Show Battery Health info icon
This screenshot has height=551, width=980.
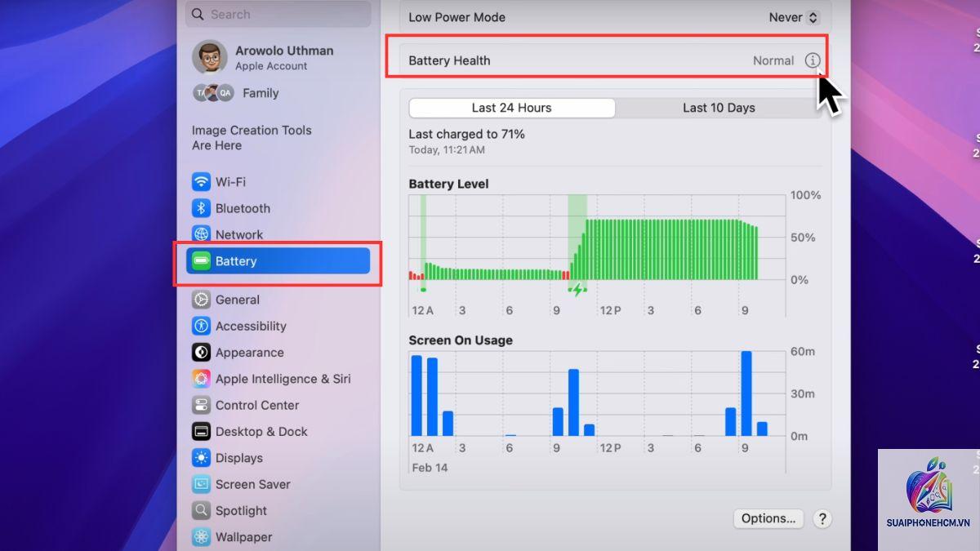click(812, 60)
